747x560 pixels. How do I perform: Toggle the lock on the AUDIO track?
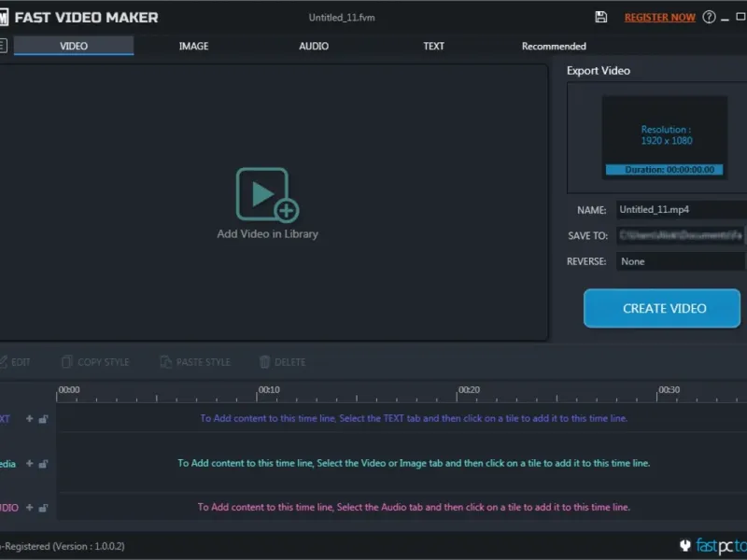click(x=43, y=508)
